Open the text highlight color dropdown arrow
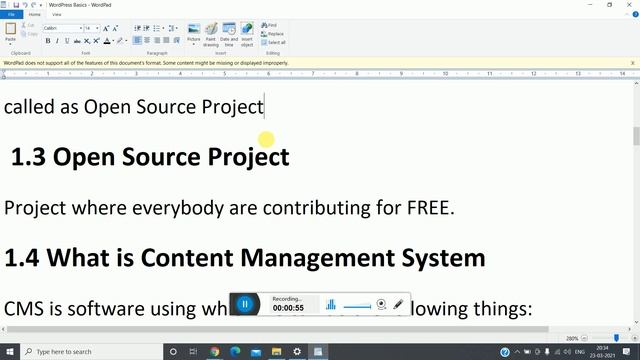Image resolution: width=640 pixels, height=360 pixels. [x=126, y=41]
